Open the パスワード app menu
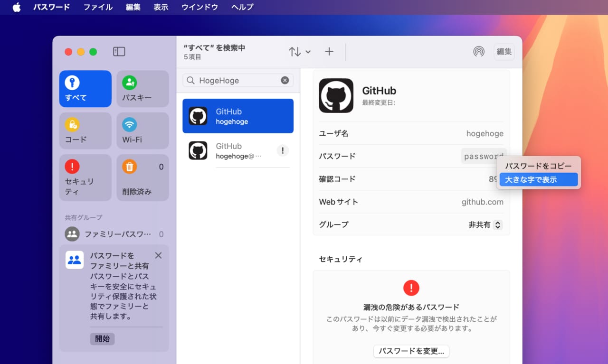The width and height of the screenshot is (608, 364). pos(51,7)
